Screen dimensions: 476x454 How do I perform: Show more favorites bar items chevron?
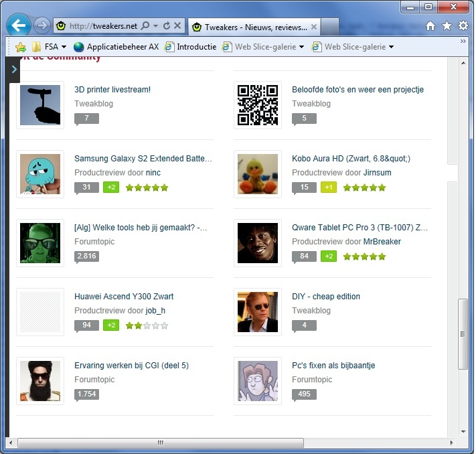click(x=463, y=41)
